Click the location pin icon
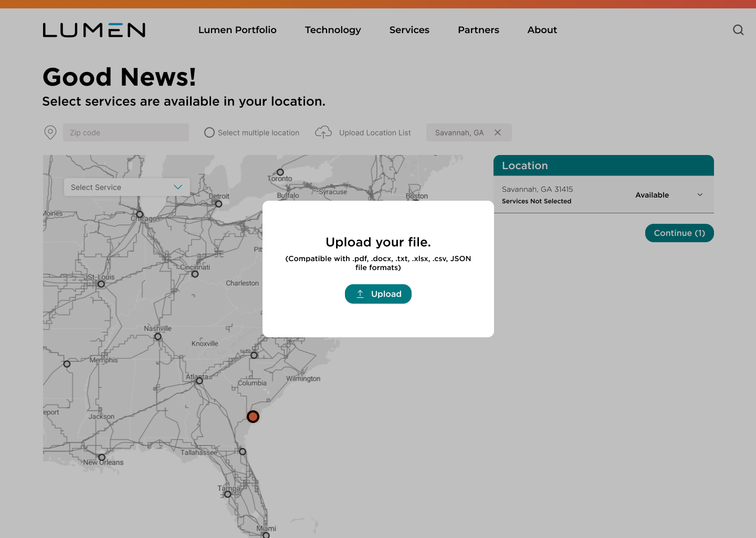Viewport: 756px width, 538px height. pyautogui.click(x=50, y=132)
